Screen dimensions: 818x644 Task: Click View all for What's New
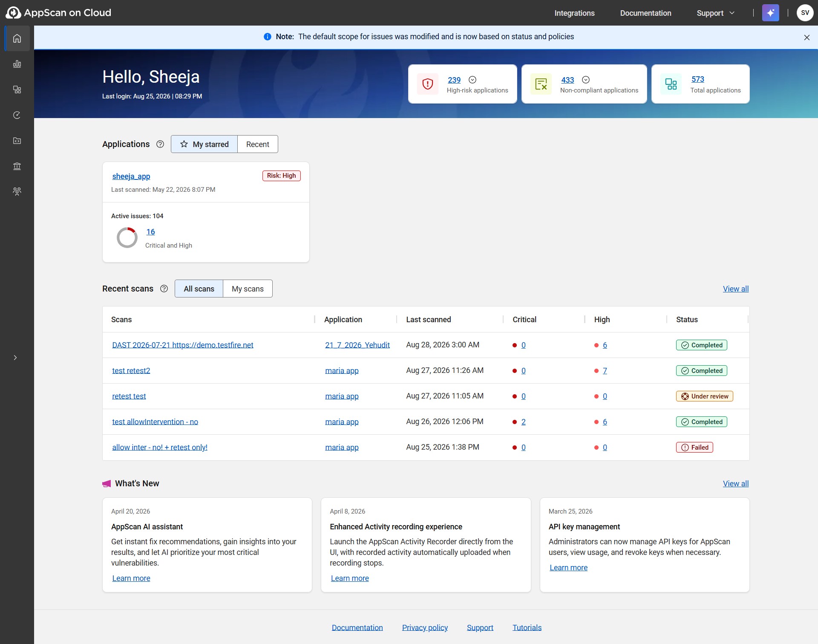pyautogui.click(x=735, y=484)
